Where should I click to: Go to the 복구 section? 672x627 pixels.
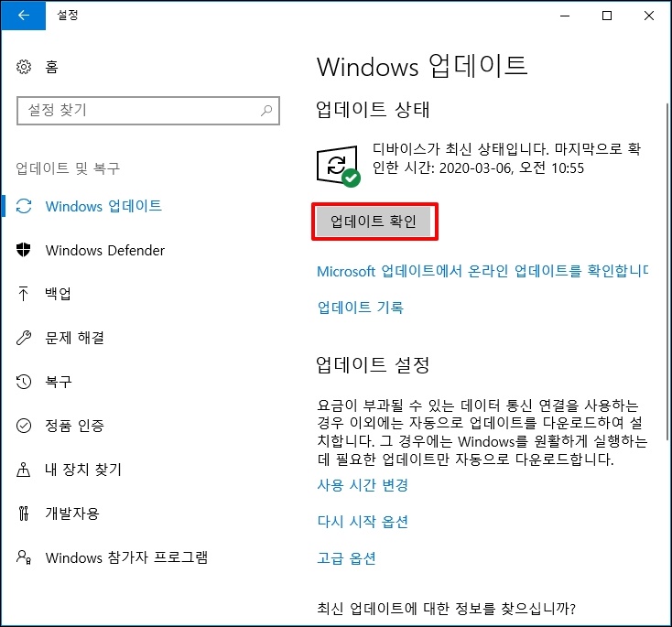[59, 382]
